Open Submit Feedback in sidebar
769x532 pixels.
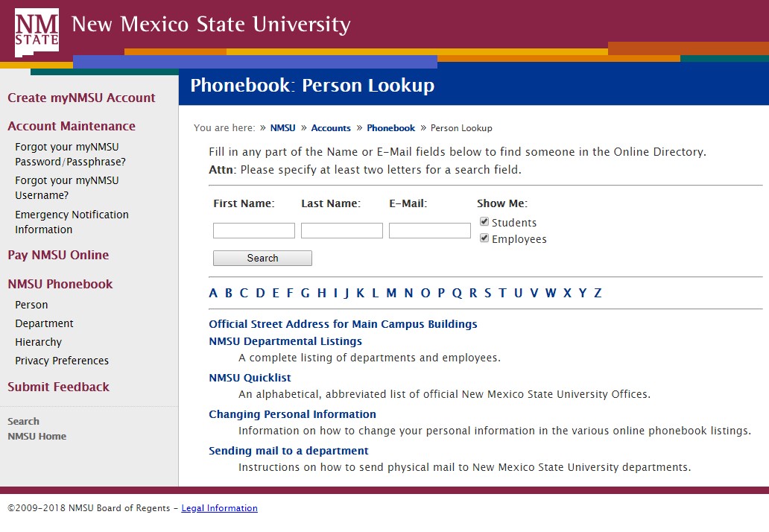58,387
